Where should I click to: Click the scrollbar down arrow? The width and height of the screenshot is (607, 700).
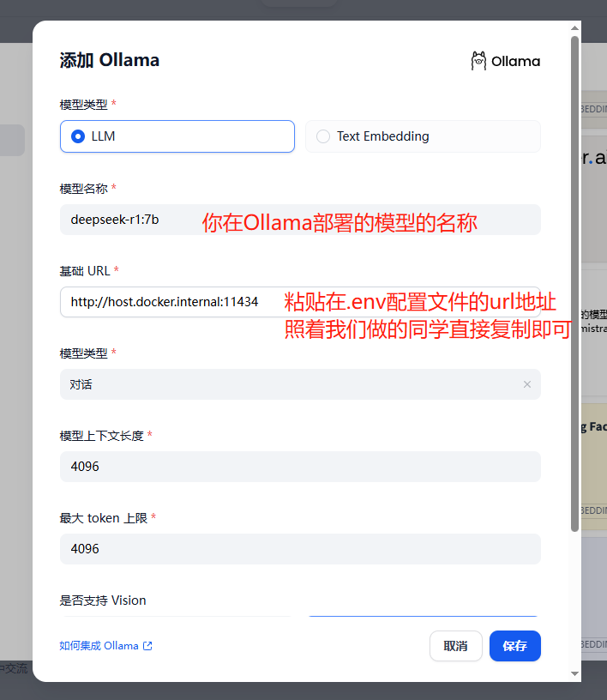click(574, 674)
